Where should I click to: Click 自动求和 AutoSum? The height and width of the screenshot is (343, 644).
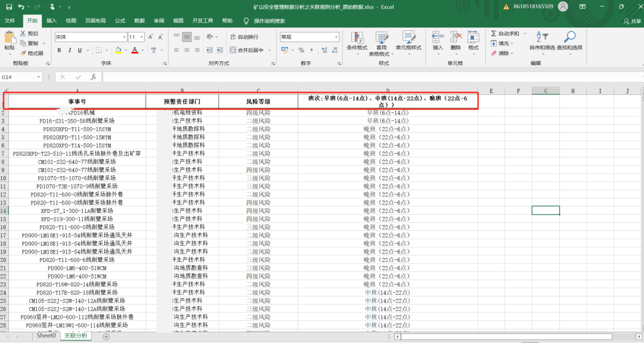pos(505,33)
